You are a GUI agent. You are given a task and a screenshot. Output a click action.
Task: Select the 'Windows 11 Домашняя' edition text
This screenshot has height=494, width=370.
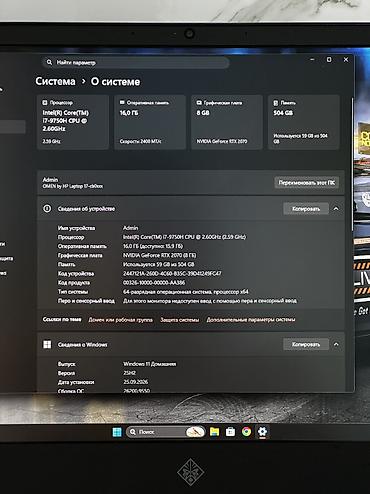point(150,364)
